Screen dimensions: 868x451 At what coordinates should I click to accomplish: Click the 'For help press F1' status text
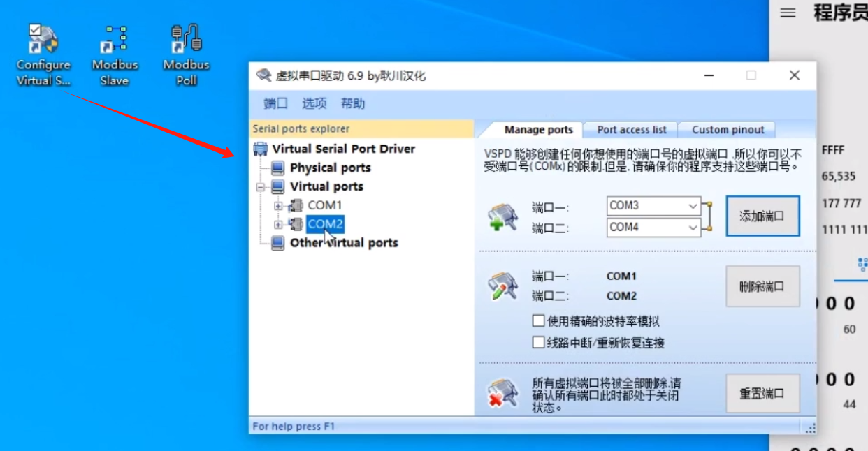(x=294, y=427)
